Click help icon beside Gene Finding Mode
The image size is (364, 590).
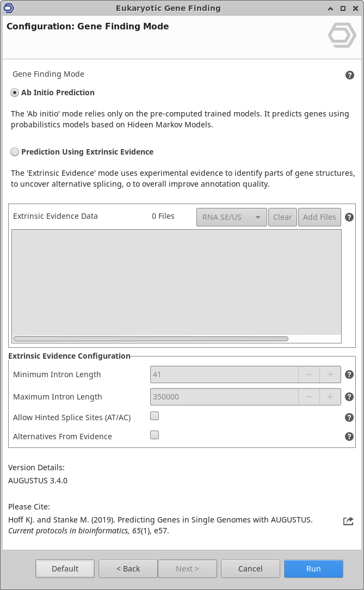(350, 75)
